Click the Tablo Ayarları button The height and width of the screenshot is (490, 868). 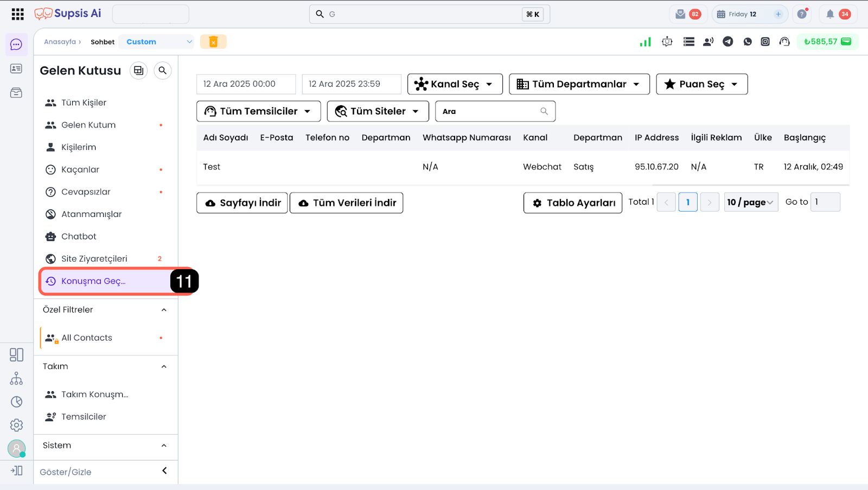[572, 203]
